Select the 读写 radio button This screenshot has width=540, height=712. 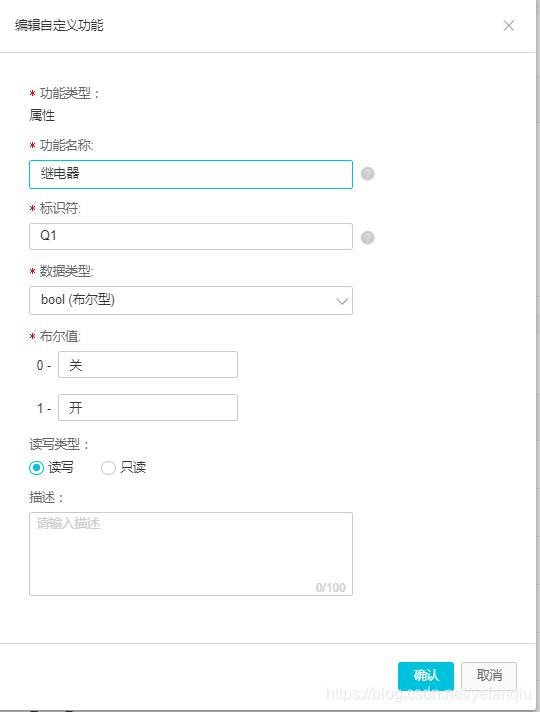point(36,468)
